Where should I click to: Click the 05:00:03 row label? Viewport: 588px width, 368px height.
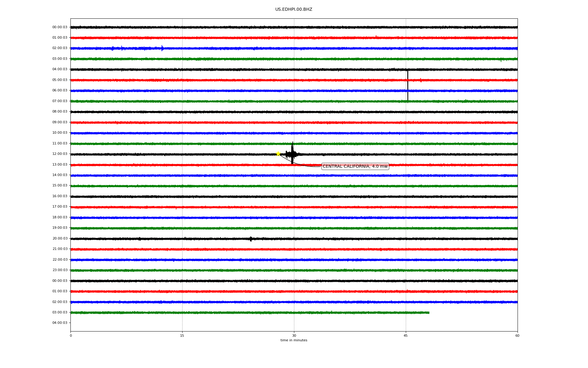pyautogui.click(x=60, y=80)
